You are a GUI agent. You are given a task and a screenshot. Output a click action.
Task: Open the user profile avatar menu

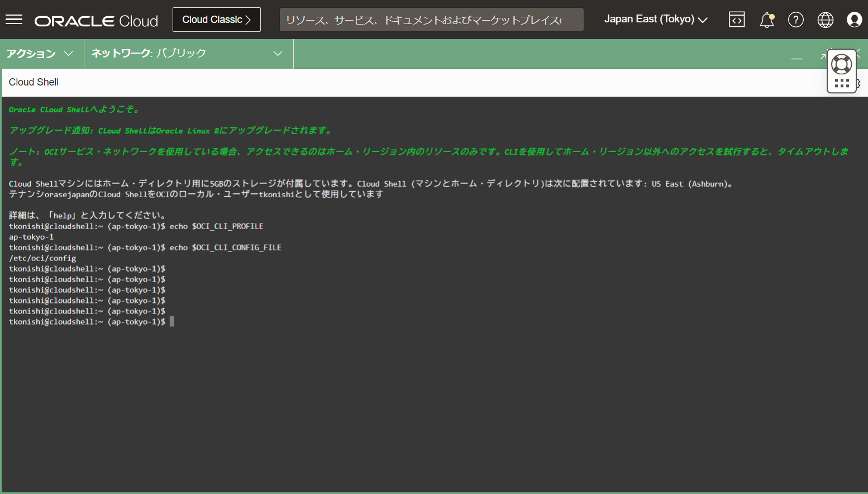(854, 20)
